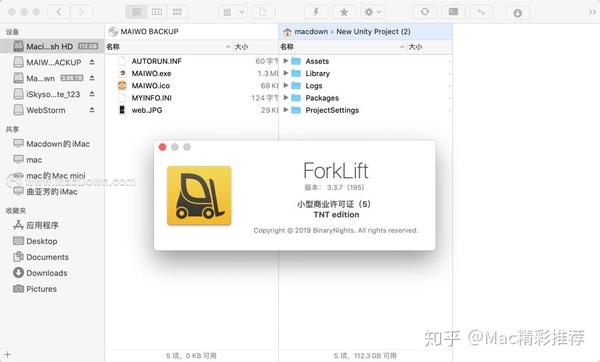600x362 pixels.
Task: Expand the Packages folder triangle
Action: click(x=285, y=98)
